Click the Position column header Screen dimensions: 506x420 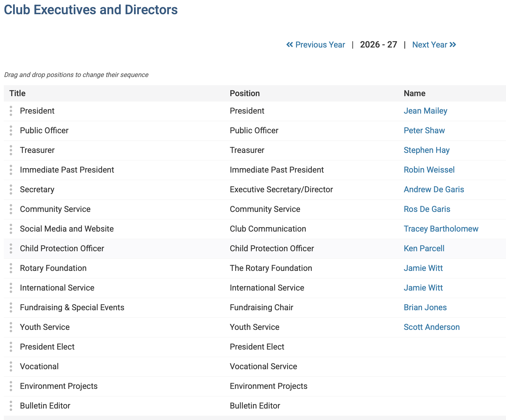point(245,93)
